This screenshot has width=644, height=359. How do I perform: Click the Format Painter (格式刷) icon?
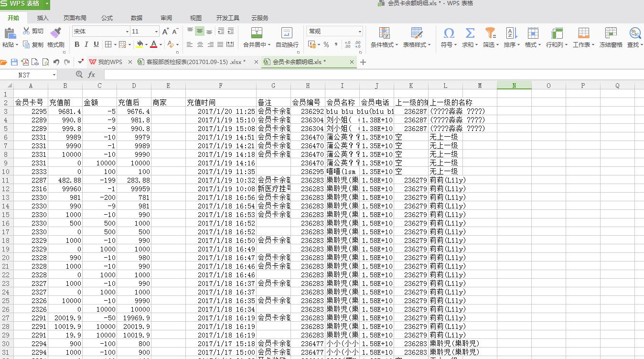pos(55,33)
